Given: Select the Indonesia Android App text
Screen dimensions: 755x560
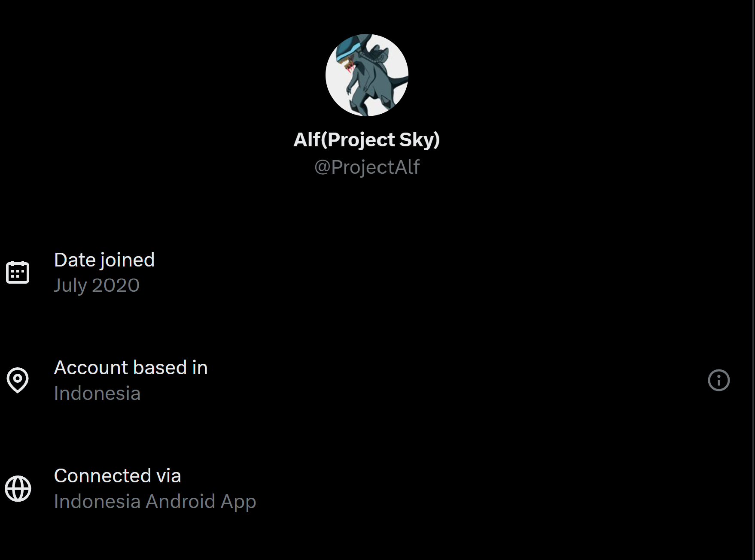Looking at the screenshot, I should pyautogui.click(x=155, y=502).
